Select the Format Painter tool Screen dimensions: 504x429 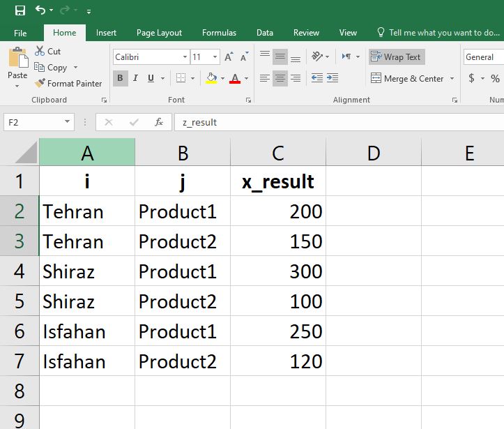68,83
